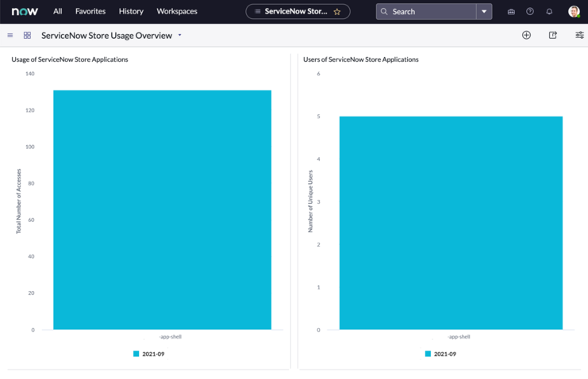Open the dashboard hamburger menu icon
Screen dimensions: 588x379
(x=10, y=35)
